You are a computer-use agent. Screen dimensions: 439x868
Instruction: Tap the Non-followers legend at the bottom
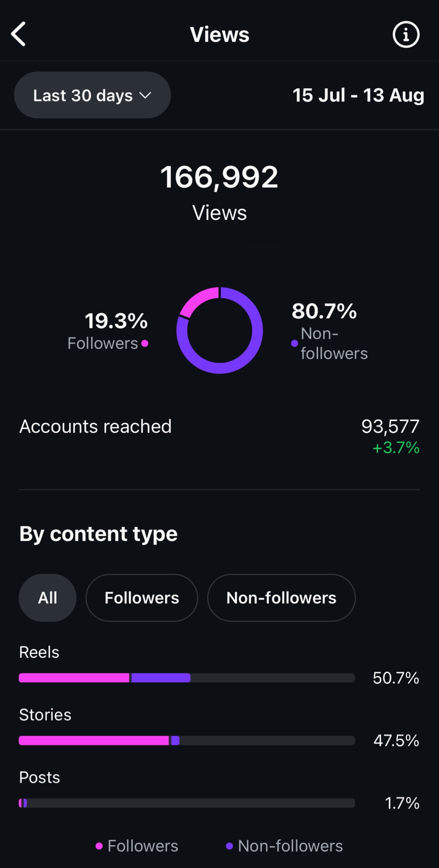(x=284, y=846)
